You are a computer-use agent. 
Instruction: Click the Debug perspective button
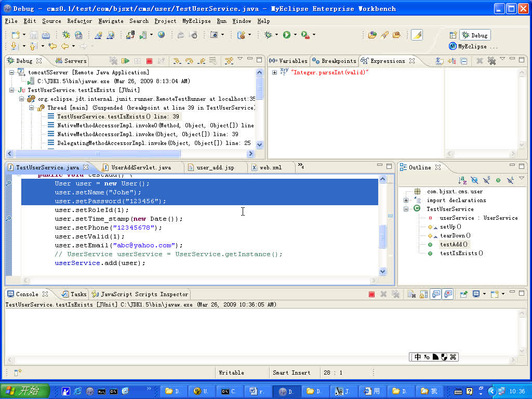[x=475, y=35]
